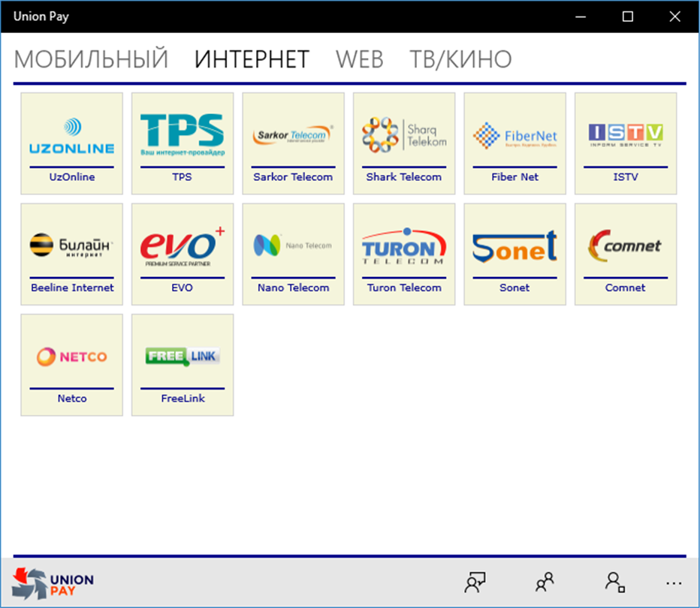Select the Nano Telecom logo
The height and width of the screenshot is (608, 700).
point(293,245)
